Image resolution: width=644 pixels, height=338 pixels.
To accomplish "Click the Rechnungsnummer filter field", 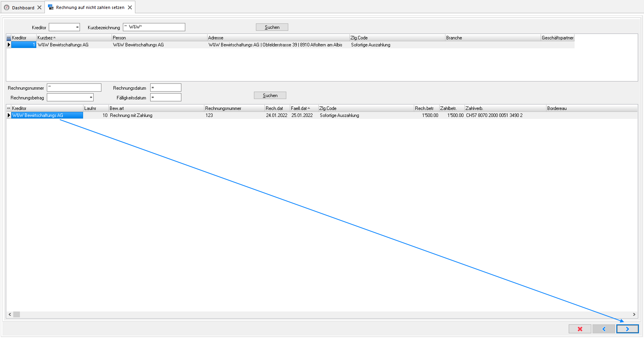I will [74, 88].
